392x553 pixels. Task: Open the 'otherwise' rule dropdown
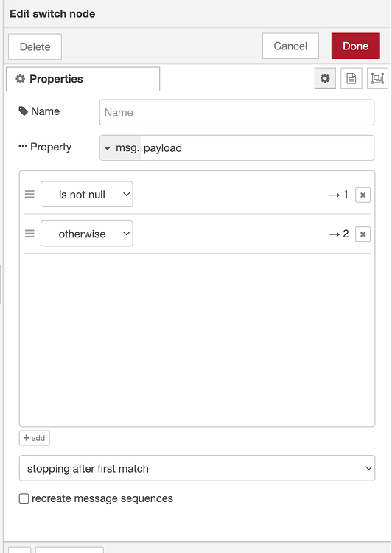[x=87, y=234]
